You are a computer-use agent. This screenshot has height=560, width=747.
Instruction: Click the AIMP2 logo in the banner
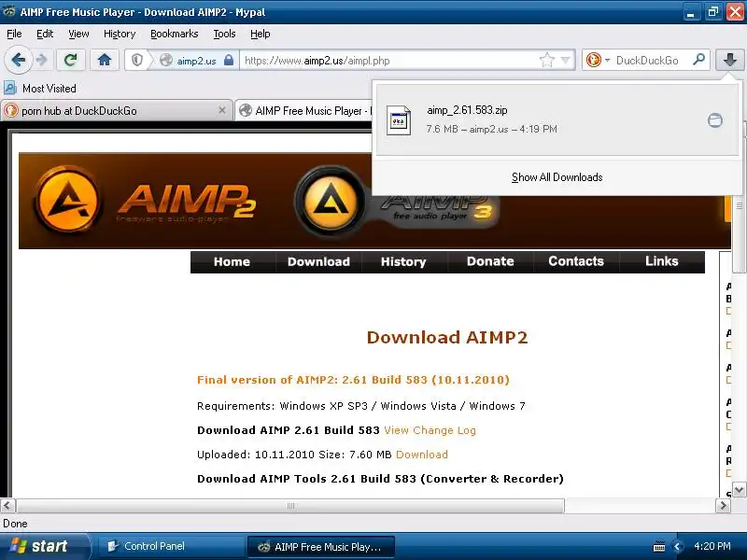[x=146, y=200]
